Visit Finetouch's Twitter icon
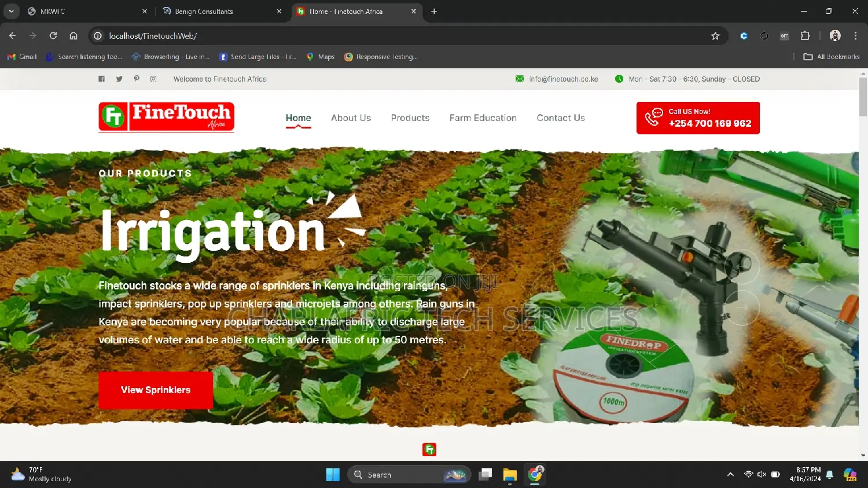 (119, 79)
